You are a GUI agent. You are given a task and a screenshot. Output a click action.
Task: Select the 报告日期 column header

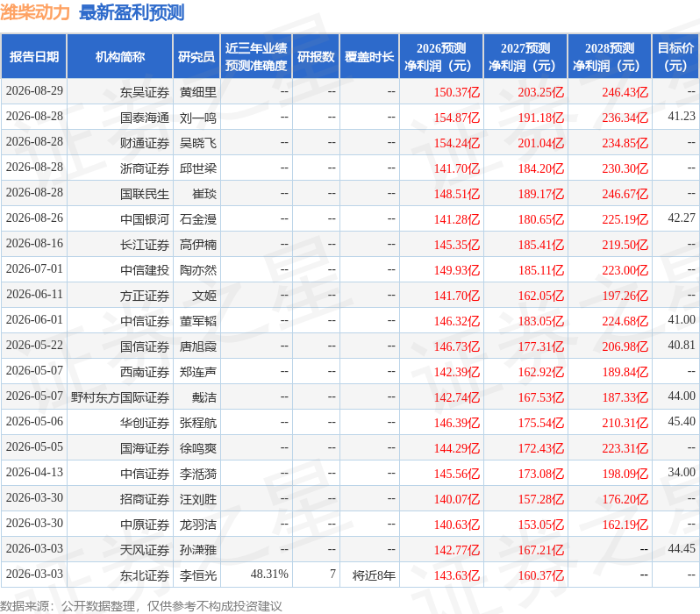34,57
